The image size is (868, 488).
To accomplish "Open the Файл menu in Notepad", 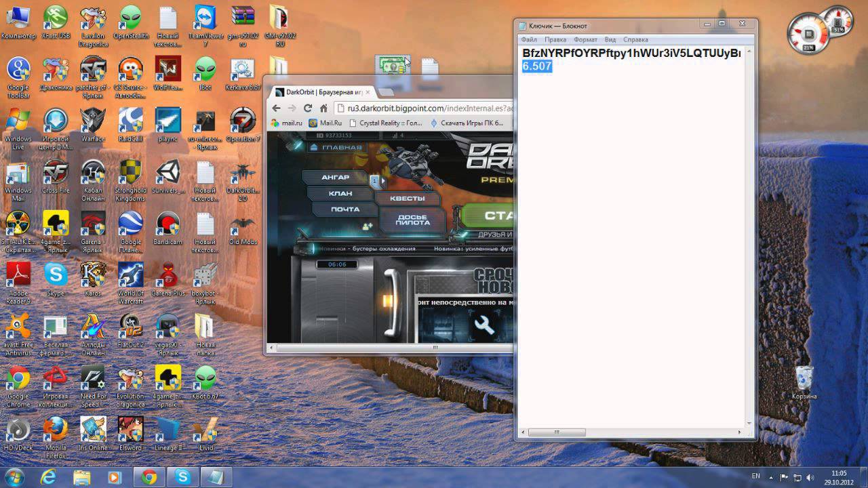I will click(529, 40).
